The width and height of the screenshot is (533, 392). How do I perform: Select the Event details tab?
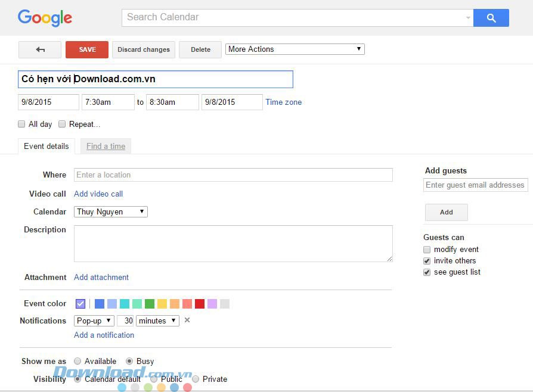(x=46, y=146)
